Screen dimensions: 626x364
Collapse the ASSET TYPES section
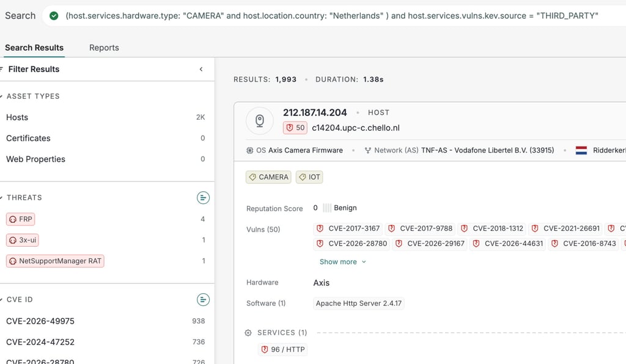[2, 96]
